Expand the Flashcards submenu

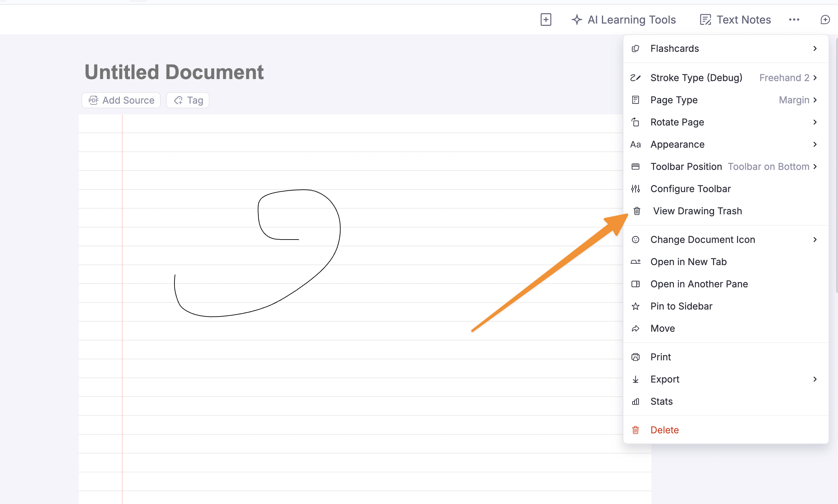pos(725,48)
